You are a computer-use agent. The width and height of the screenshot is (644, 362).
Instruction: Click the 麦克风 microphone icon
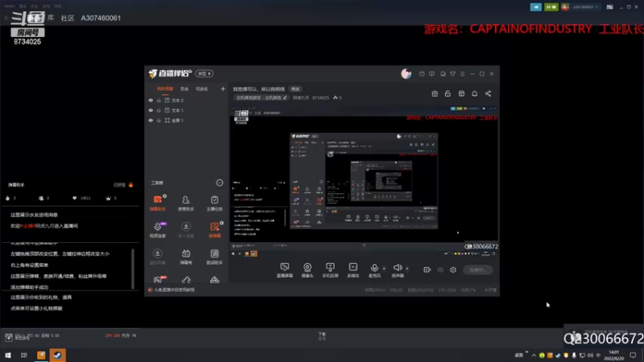tap(374, 268)
